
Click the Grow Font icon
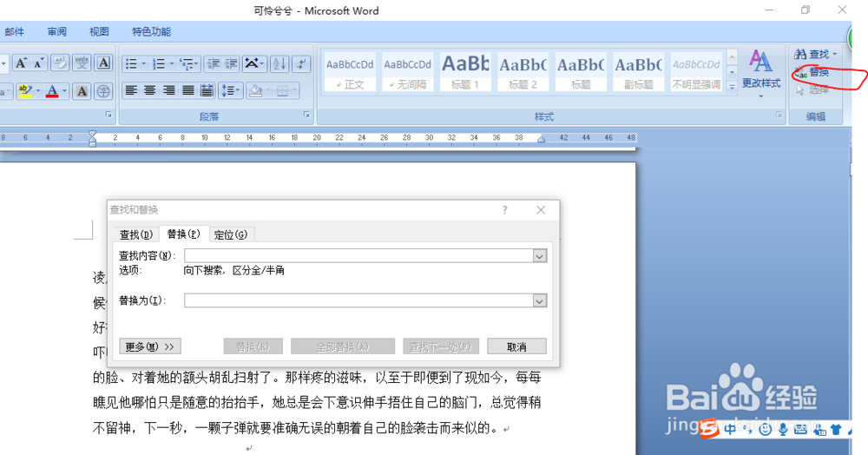(x=21, y=63)
